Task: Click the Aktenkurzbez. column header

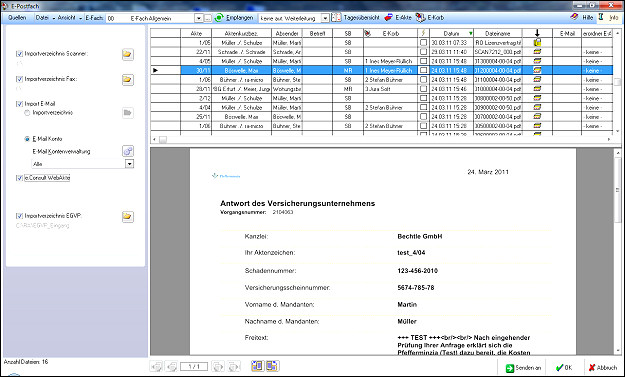Action: click(242, 33)
